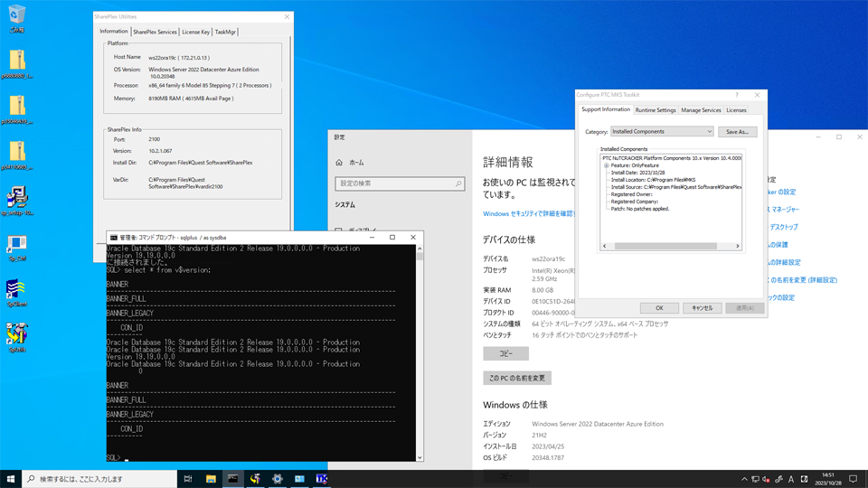The height and width of the screenshot is (488, 868).
Task: Switch to TaskMgr tab
Action: pyautogui.click(x=225, y=33)
